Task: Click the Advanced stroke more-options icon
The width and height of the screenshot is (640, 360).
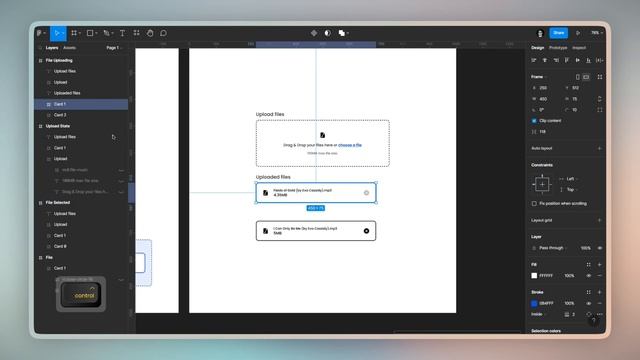Action: tap(600, 314)
